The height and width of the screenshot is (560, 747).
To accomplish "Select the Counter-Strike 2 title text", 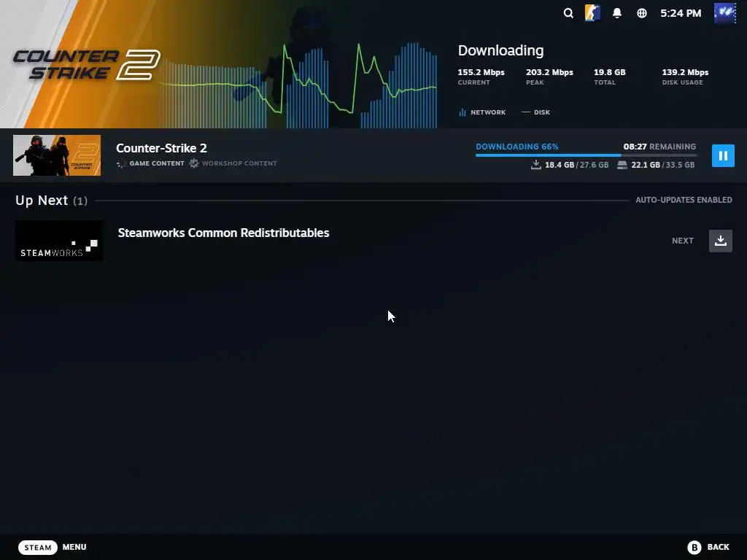I will 161,148.
